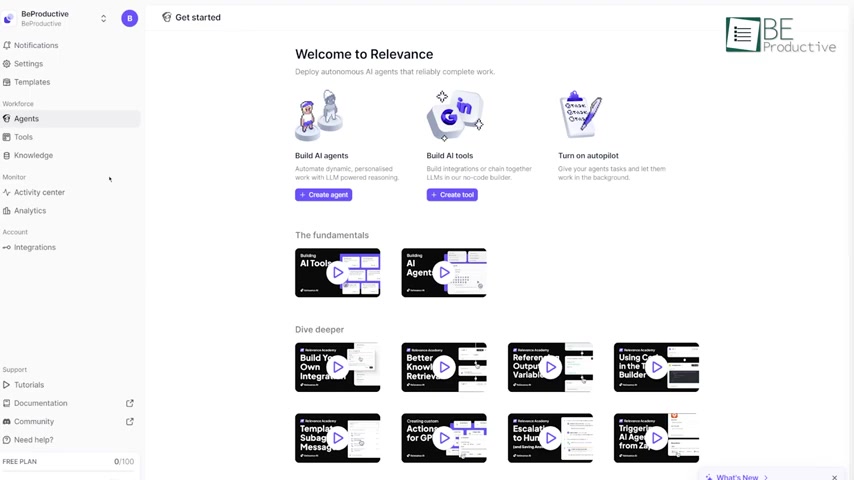This screenshot has width=854, height=480.
Task: Close the What's New banner
Action: [834, 477]
